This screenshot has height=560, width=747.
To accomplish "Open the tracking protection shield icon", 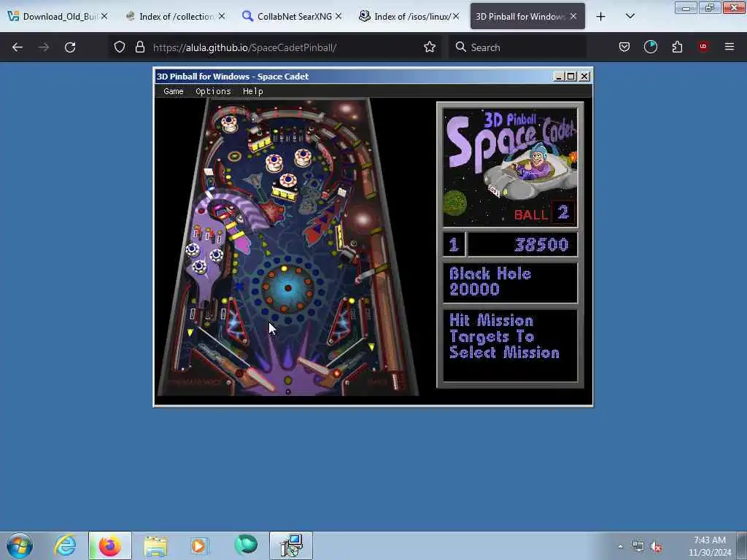I will (120, 47).
